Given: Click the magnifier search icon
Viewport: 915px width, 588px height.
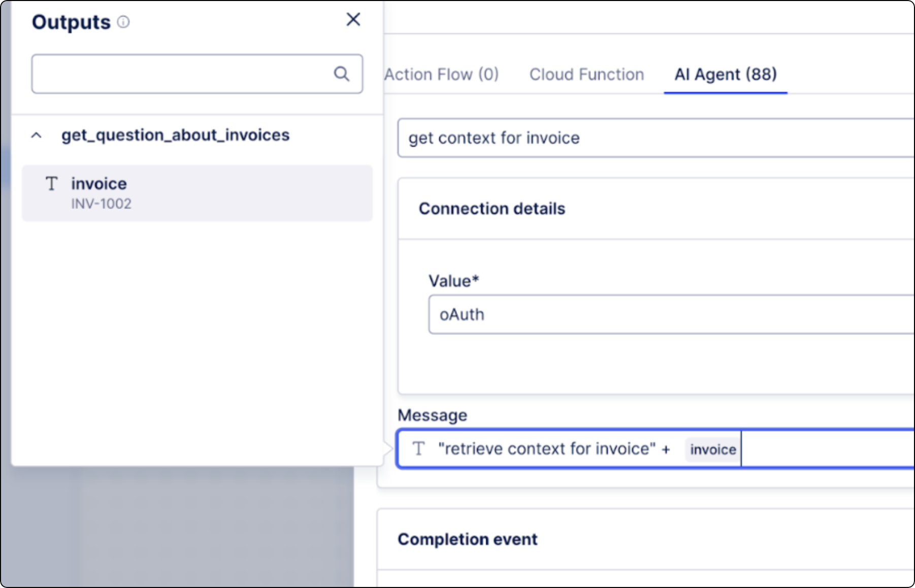Looking at the screenshot, I should (x=341, y=74).
